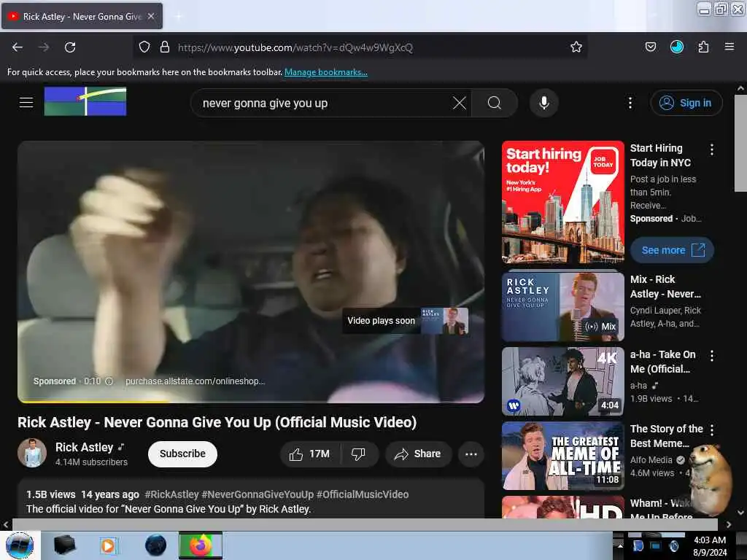747x560 pixels.
Task: Click the #RickAstley hashtag
Action: [x=171, y=495]
